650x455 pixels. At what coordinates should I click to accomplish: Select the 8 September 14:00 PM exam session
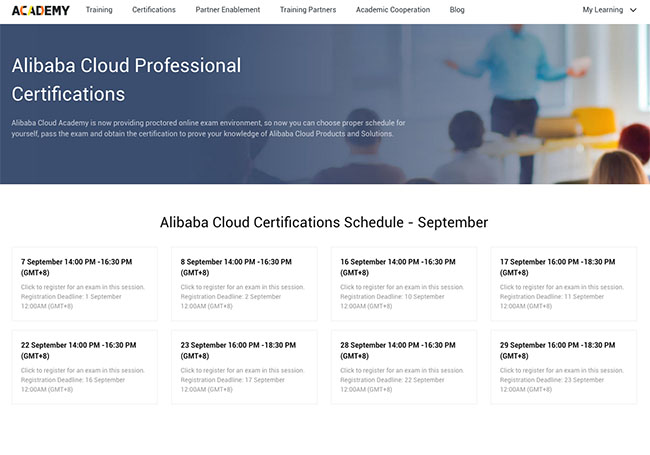pos(244,284)
